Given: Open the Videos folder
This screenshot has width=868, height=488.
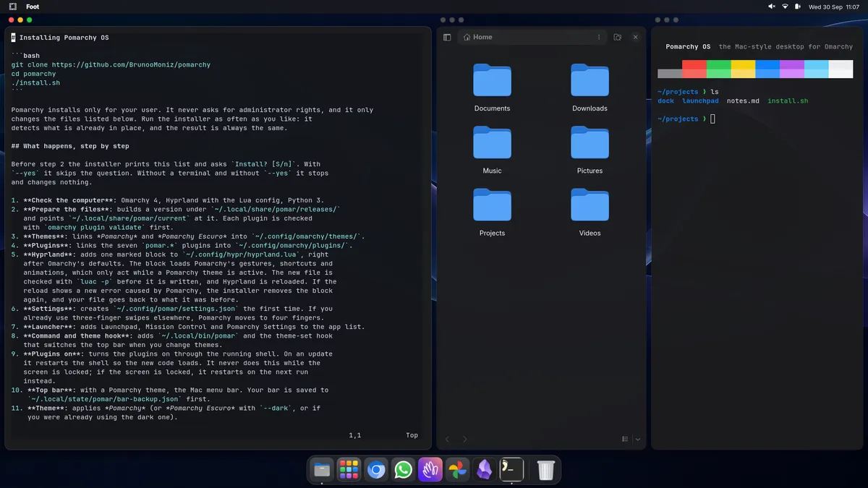Looking at the screenshot, I should (x=590, y=213).
